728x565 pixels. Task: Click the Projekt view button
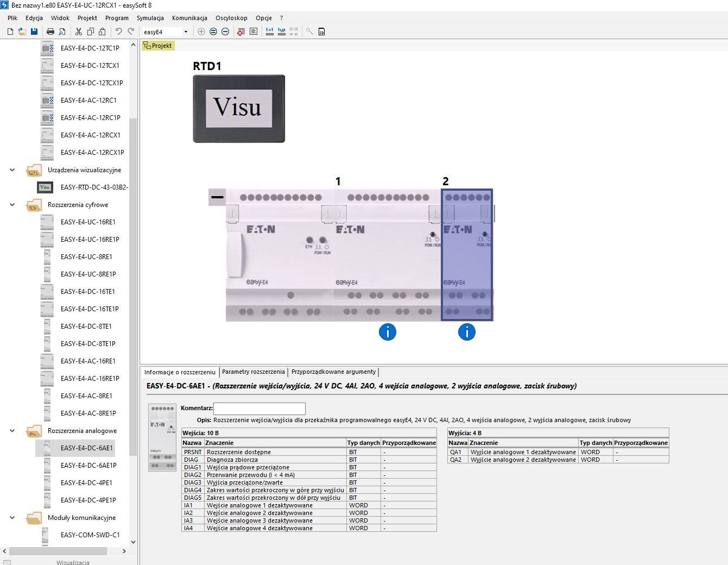click(x=158, y=46)
